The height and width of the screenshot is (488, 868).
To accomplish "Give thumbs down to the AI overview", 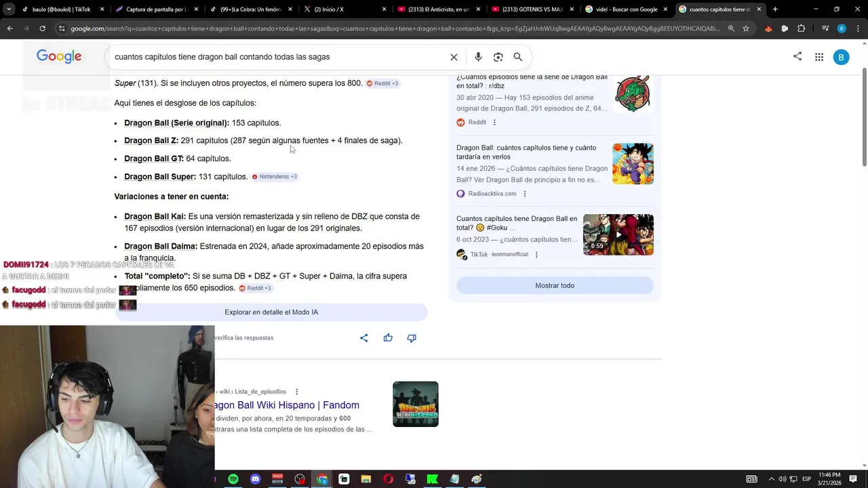I will (x=412, y=338).
